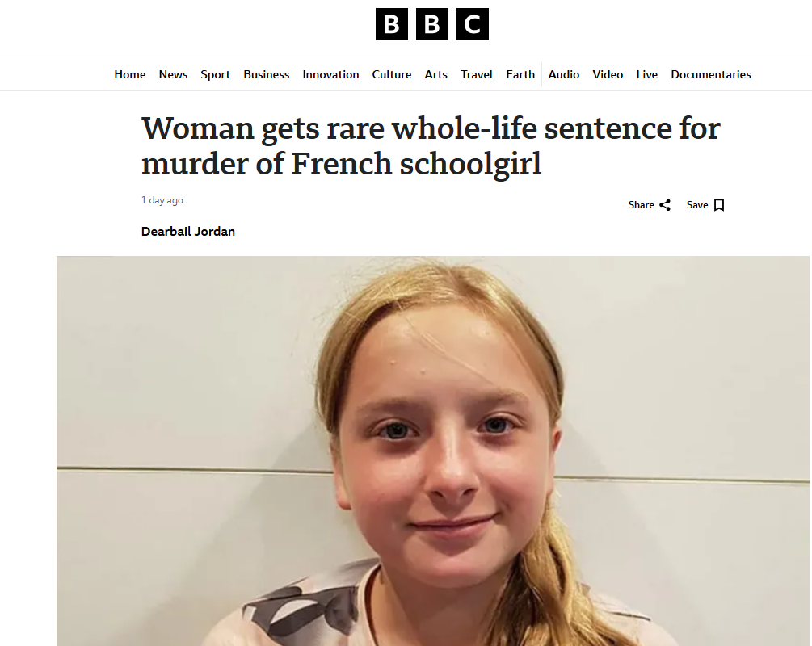Image resolution: width=812 pixels, height=646 pixels.
Task: Go to the Video section
Action: point(608,74)
